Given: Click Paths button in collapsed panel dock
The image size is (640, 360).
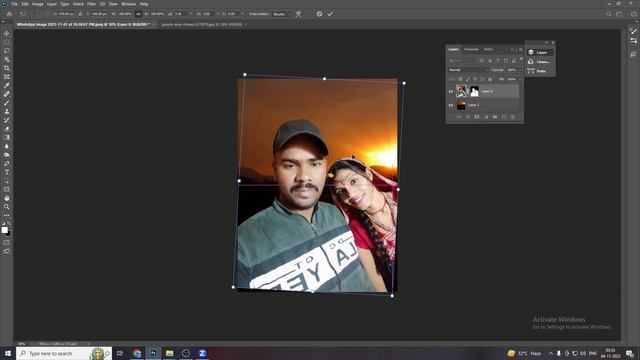Looking at the screenshot, I should click(x=540, y=71).
